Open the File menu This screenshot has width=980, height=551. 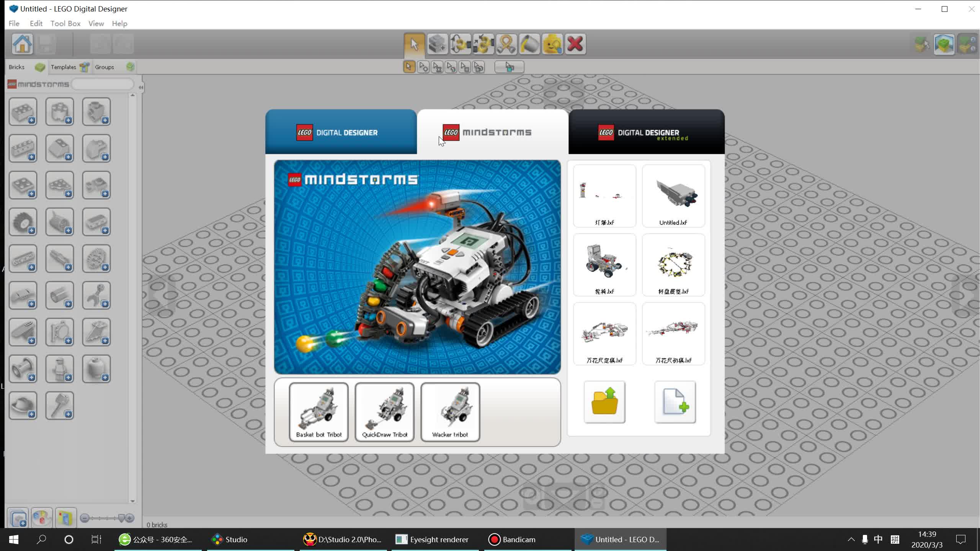tap(14, 23)
